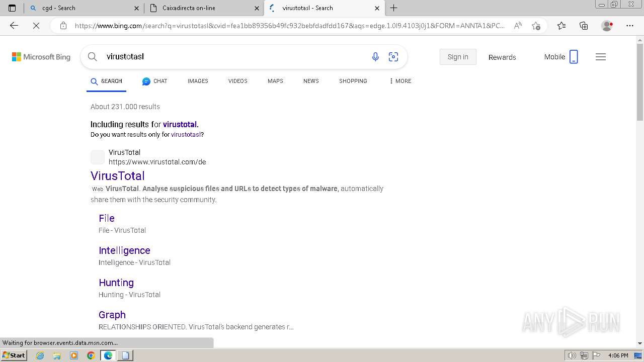Open the Favorites list
The image size is (644, 362).
point(561,26)
